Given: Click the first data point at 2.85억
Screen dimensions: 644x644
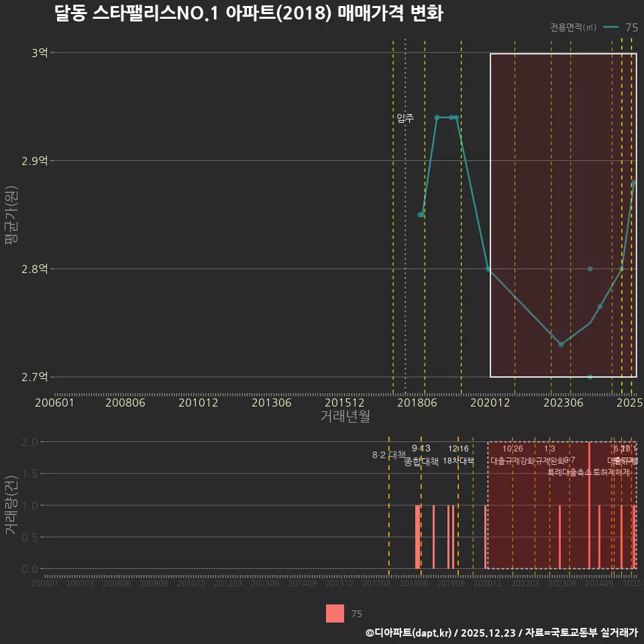Looking at the screenshot, I should point(419,215).
